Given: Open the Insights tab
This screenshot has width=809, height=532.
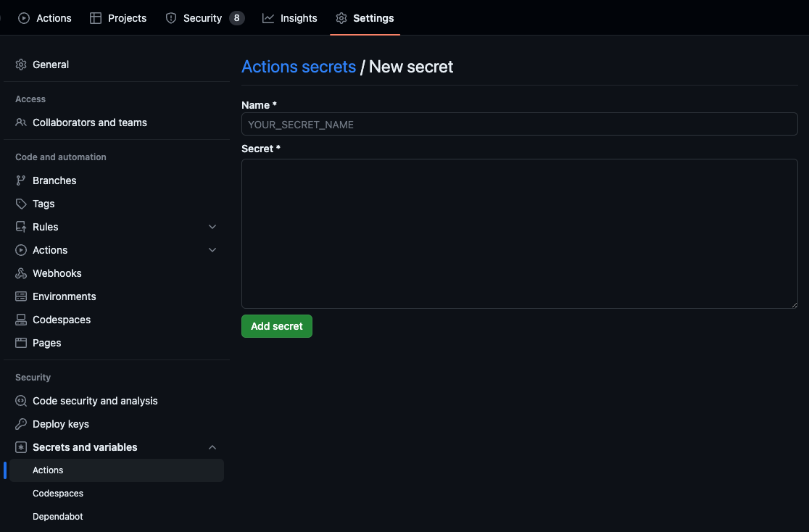Looking at the screenshot, I should tap(289, 18).
